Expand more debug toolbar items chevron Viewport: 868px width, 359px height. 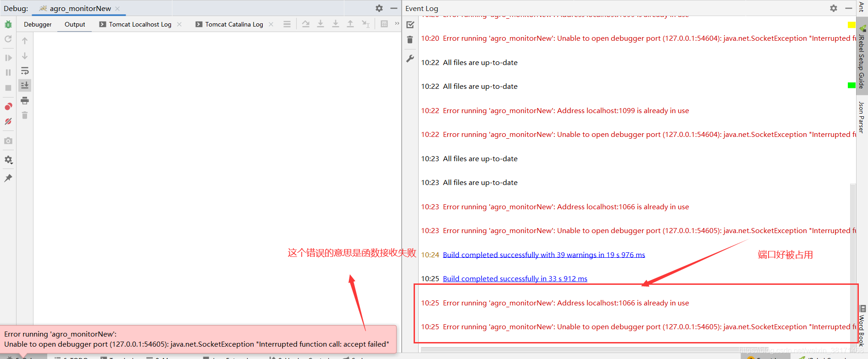pyautogui.click(x=397, y=23)
